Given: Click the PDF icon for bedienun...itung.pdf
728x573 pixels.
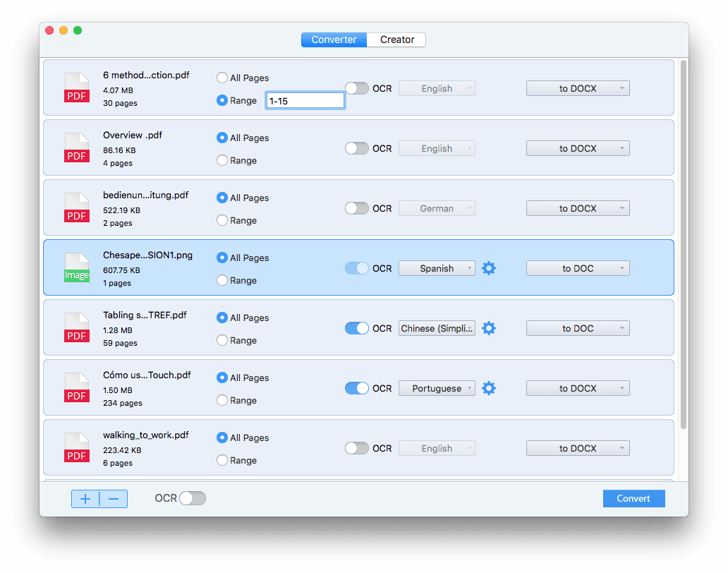Looking at the screenshot, I should [76, 207].
